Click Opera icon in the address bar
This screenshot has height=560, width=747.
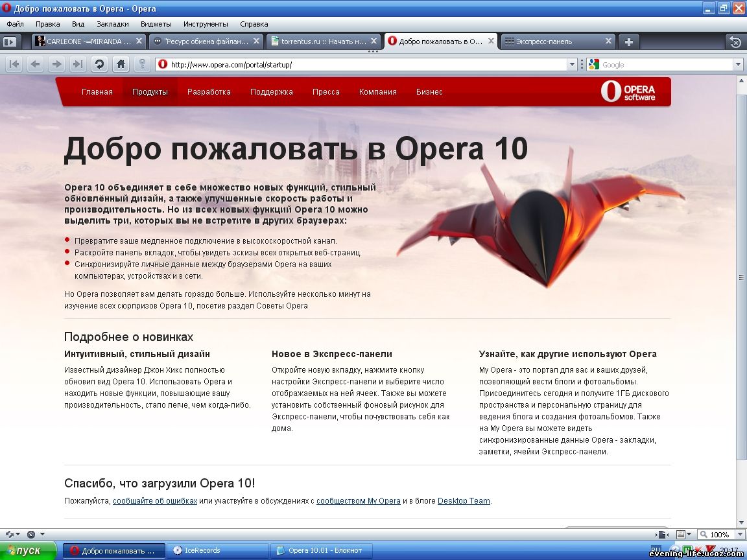point(163,64)
